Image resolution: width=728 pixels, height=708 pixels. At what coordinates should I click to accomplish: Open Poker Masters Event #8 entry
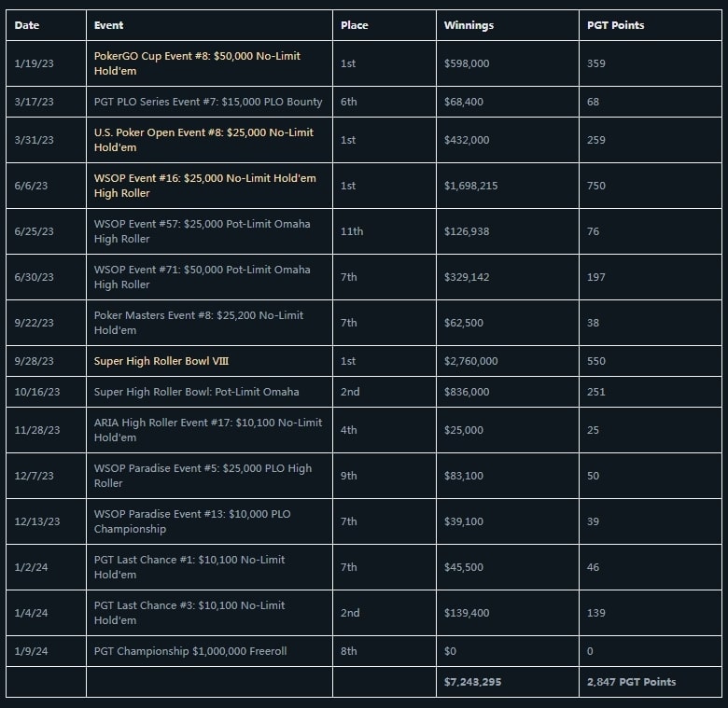[199, 323]
